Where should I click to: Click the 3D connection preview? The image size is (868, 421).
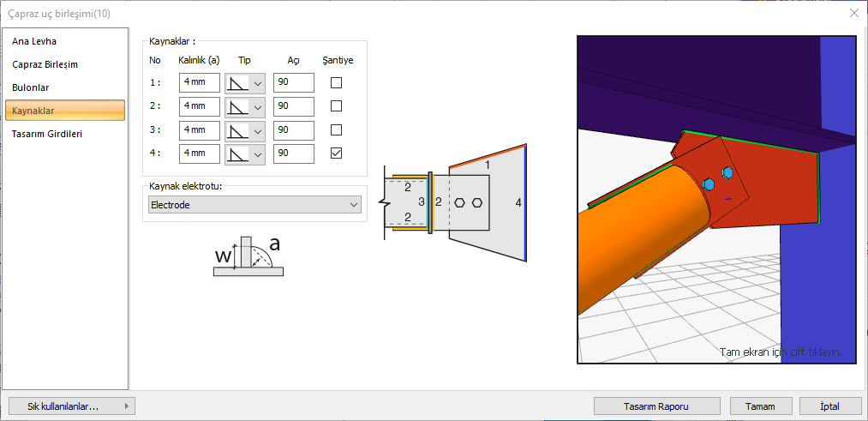717,200
